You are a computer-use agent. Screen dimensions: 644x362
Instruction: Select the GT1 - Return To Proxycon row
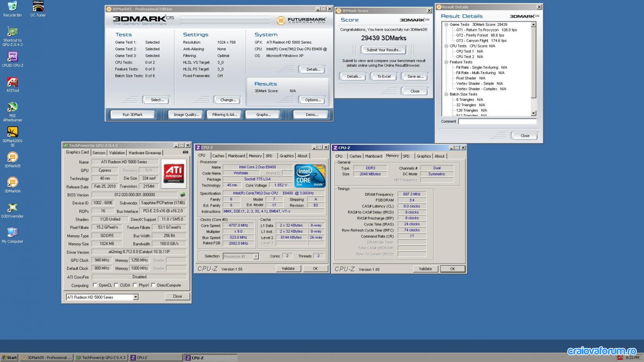pos(486,30)
